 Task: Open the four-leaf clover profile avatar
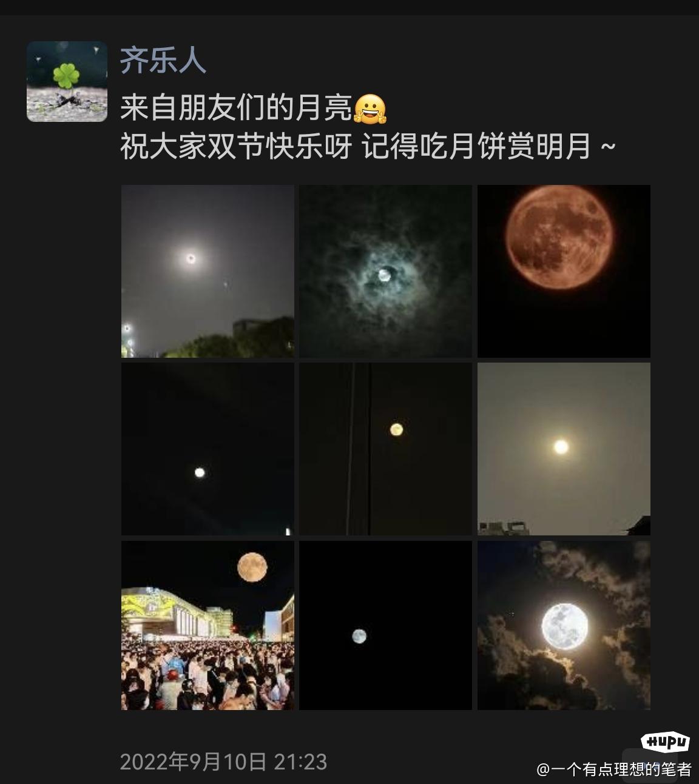[67, 81]
